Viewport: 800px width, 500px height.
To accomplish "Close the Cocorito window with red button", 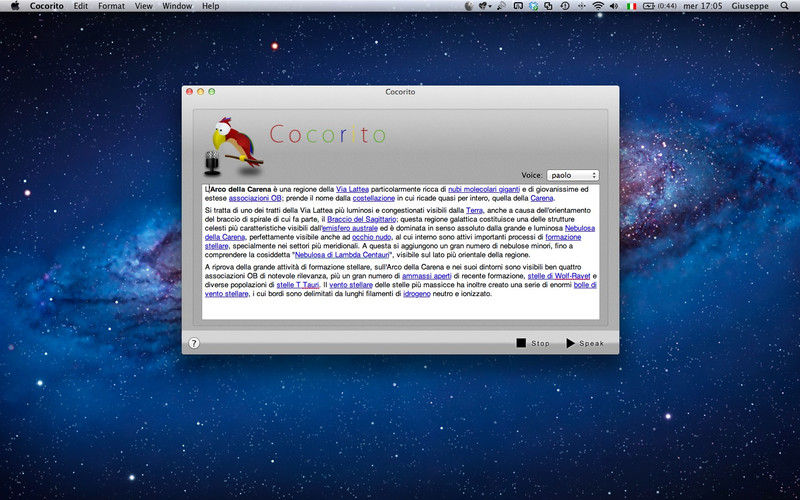I will coord(189,92).
